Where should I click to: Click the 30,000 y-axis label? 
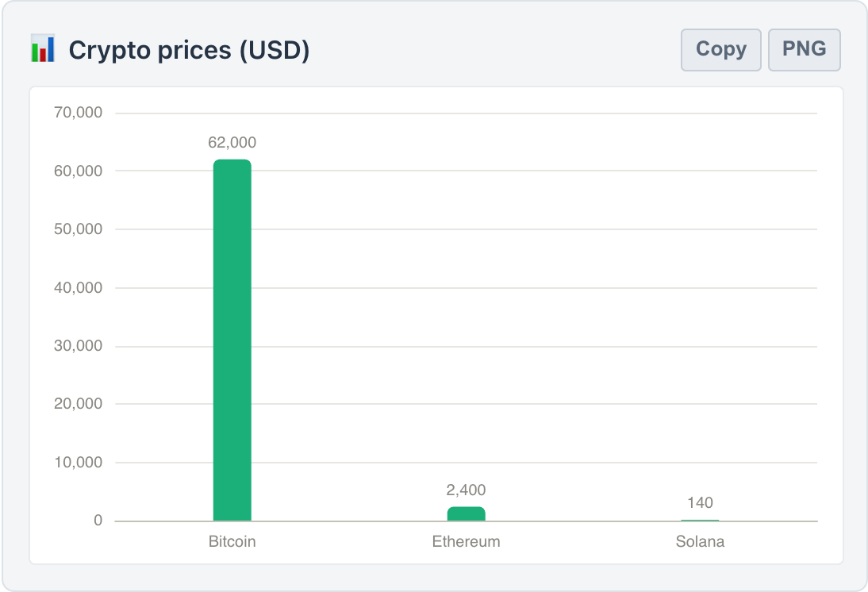pos(78,346)
